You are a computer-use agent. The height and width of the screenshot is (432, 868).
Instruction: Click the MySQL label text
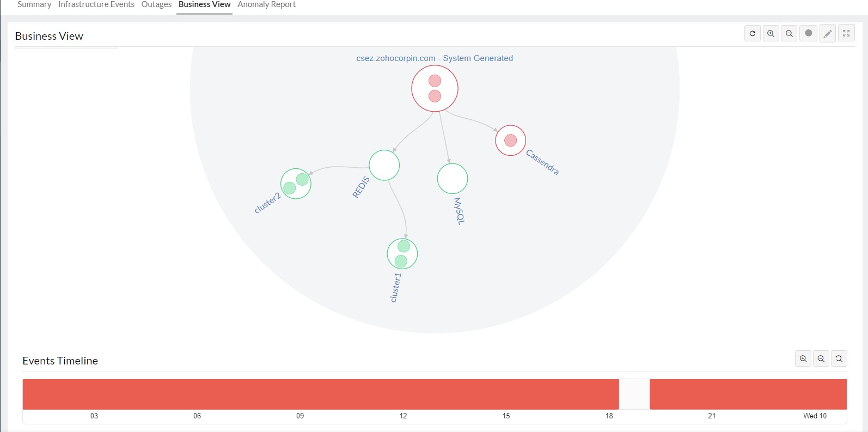tap(460, 211)
